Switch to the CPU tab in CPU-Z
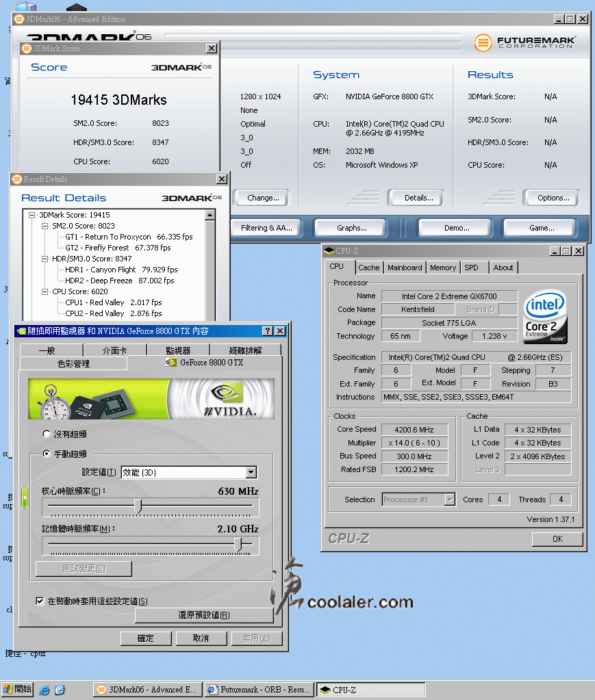Image resolution: width=595 pixels, height=700 pixels. 337,266
